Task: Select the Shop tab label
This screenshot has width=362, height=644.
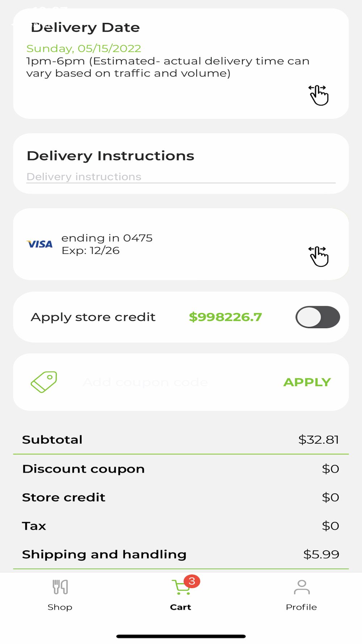Action: coord(60,607)
